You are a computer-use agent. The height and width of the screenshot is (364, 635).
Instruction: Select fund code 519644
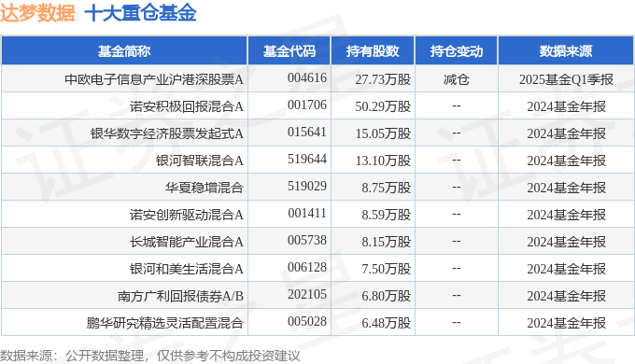click(307, 159)
